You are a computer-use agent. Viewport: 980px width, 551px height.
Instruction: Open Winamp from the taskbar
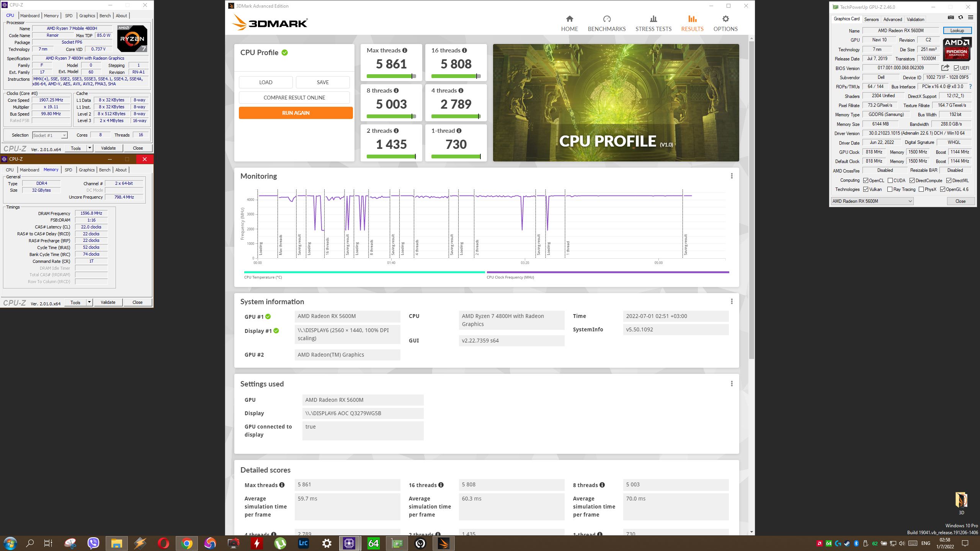pos(140,543)
